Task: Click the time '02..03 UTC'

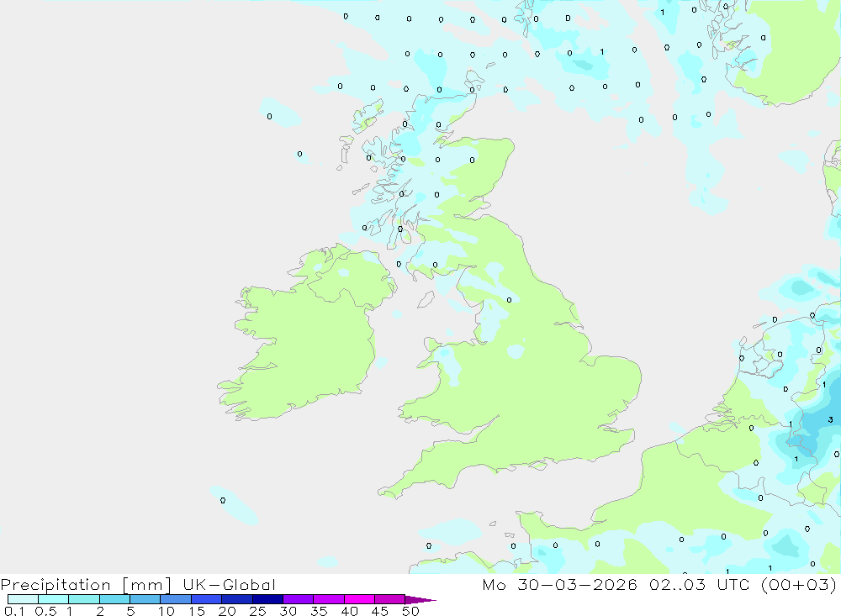Action: click(x=699, y=584)
